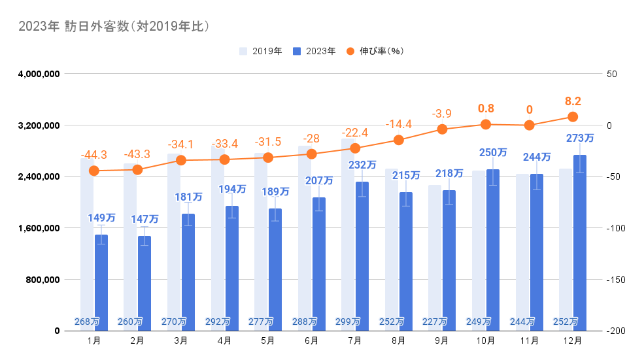
Task: Click the -44.3 growth rate label
Action: [x=93, y=155]
